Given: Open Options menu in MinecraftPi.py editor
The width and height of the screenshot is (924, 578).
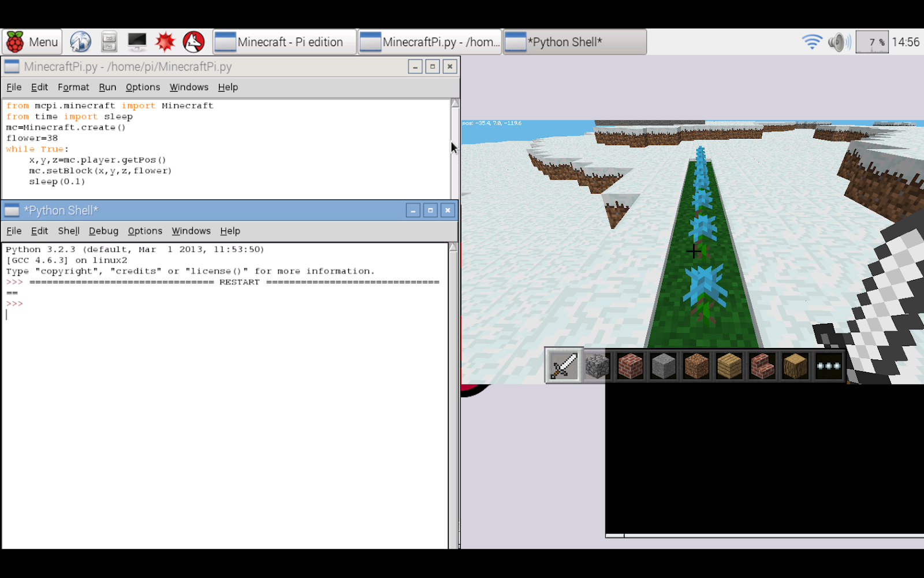Looking at the screenshot, I should tap(143, 87).
